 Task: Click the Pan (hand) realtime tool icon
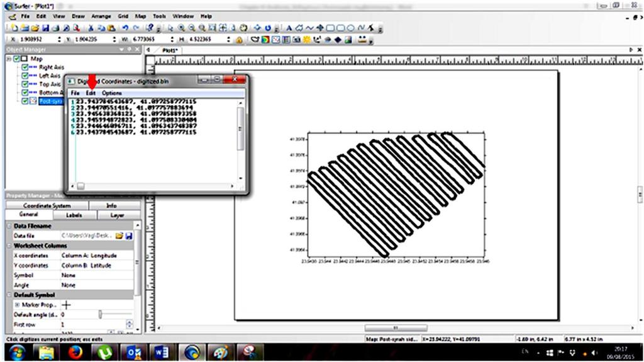coord(243,28)
